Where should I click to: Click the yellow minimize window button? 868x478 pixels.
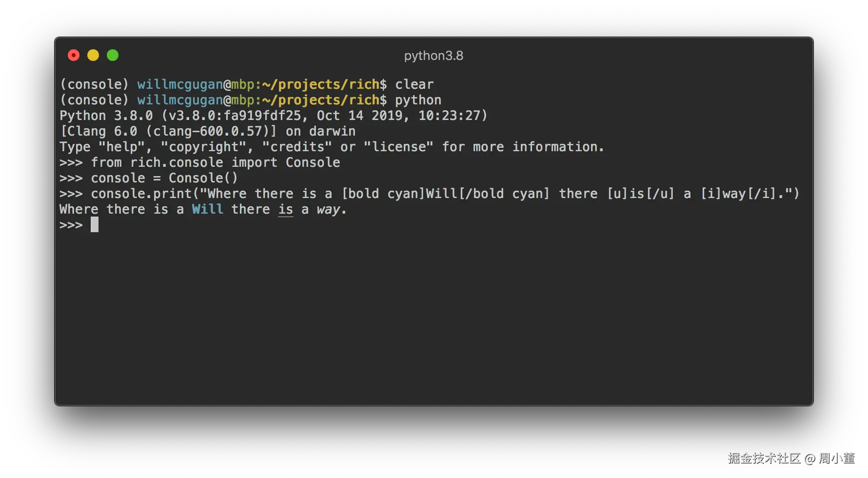tap(93, 56)
